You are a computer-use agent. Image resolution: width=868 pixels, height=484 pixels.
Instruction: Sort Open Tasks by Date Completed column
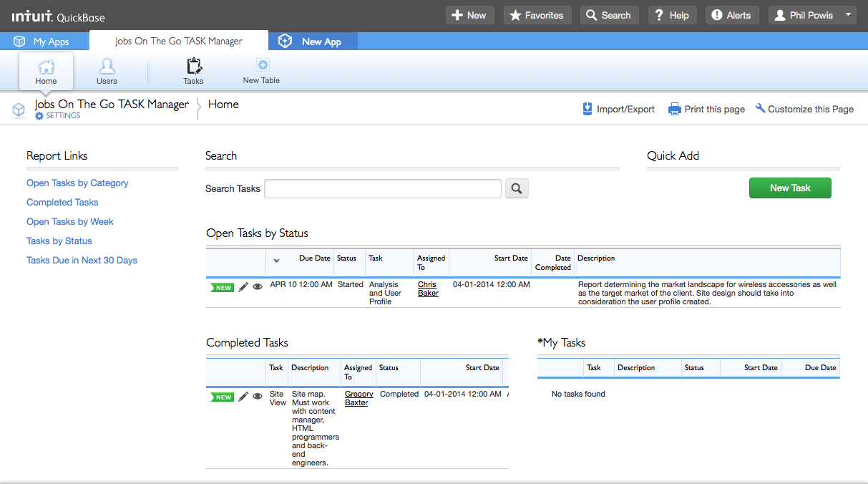(554, 263)
